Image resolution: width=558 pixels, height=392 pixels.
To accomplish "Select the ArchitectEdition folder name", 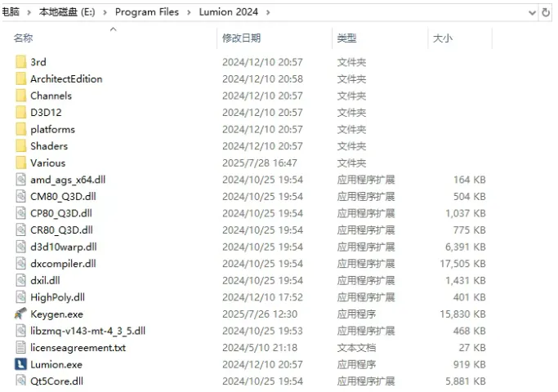I will pyautogui.click(x=66, y=79).
